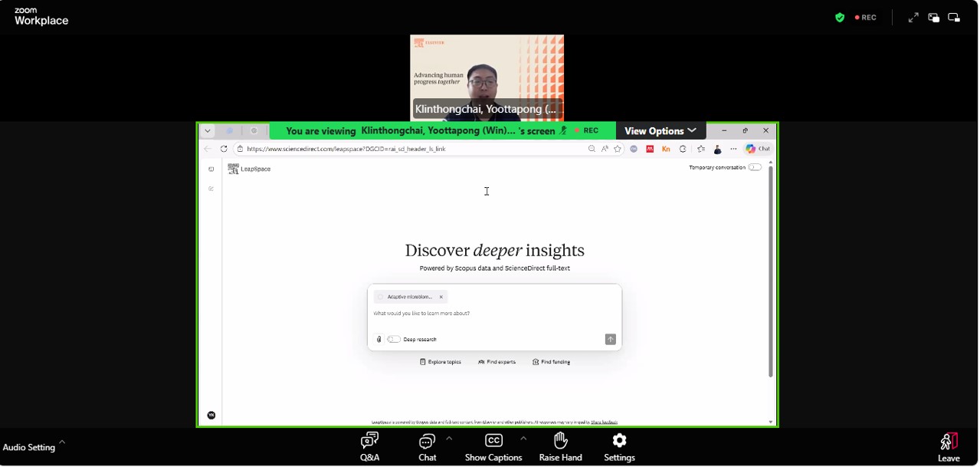
Task: Expand the View Options dropdown
Action: 660,131
